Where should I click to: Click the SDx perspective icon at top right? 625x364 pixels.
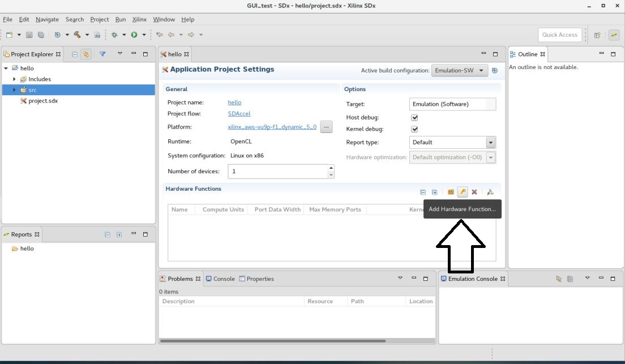(x=614, y=35)
